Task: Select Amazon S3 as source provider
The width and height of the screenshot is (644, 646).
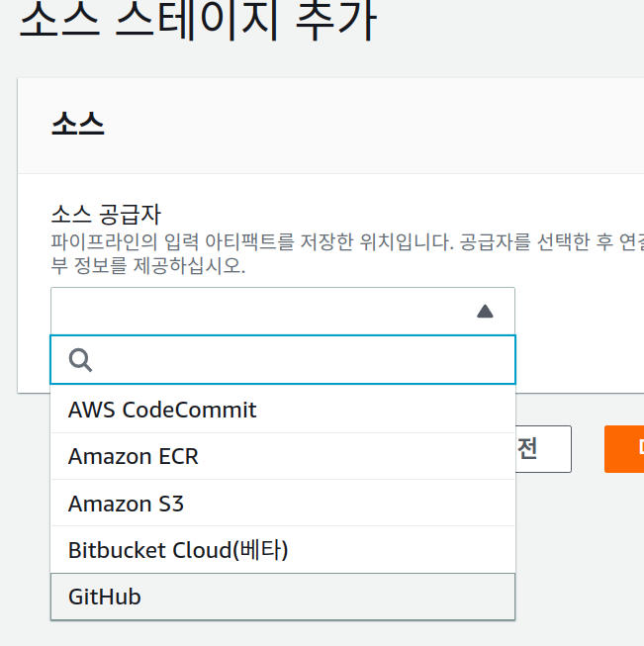Action: pyautogui.click(x=283, y=503)
